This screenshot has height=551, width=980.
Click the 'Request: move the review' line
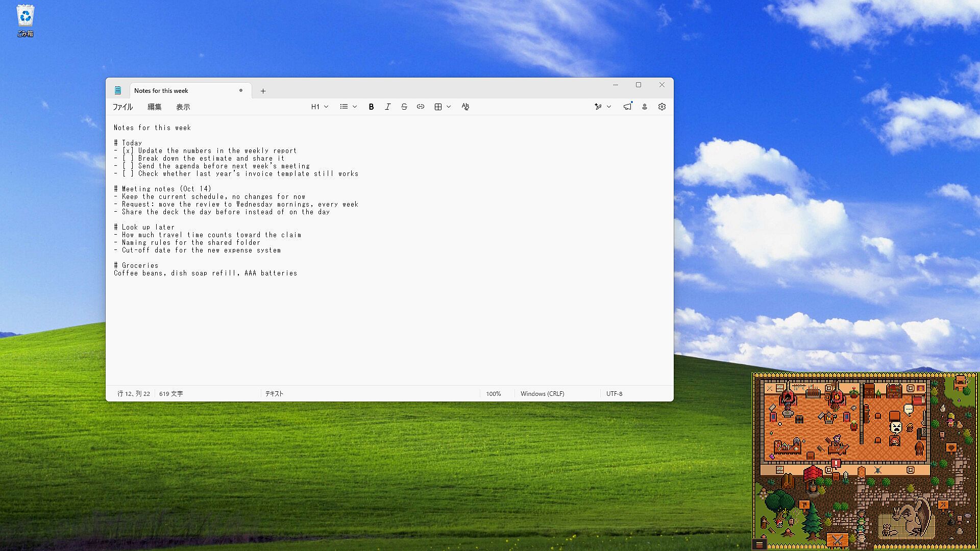(236, 204)
